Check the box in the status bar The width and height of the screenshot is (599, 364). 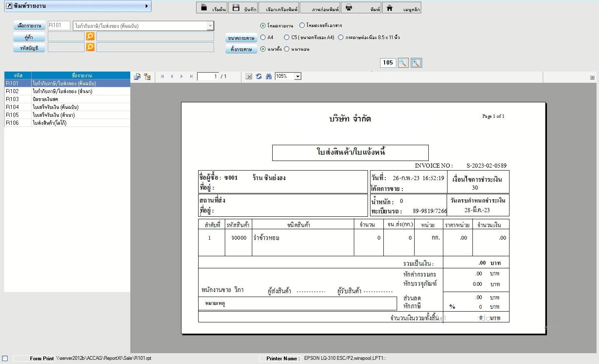pyautogui.click(x=5, y=358)
